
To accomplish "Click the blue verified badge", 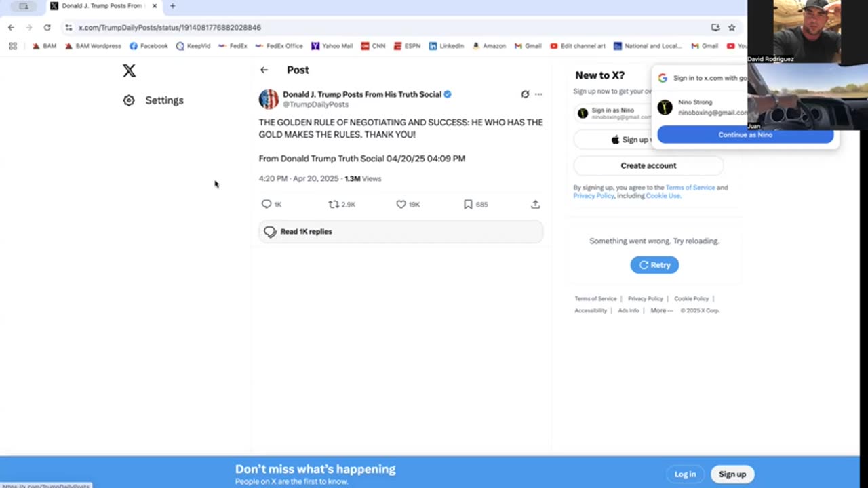I will 448,94.
